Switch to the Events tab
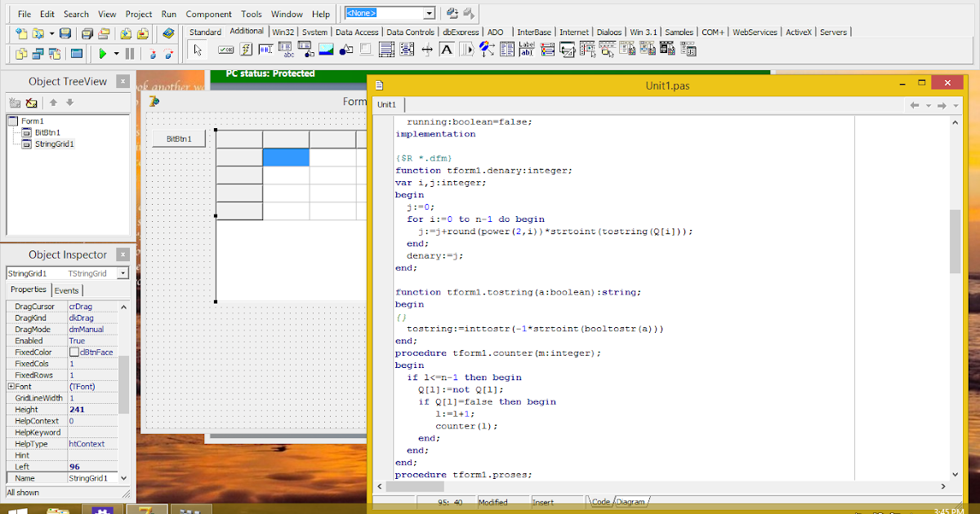980x514 pixels. point(67,290)
